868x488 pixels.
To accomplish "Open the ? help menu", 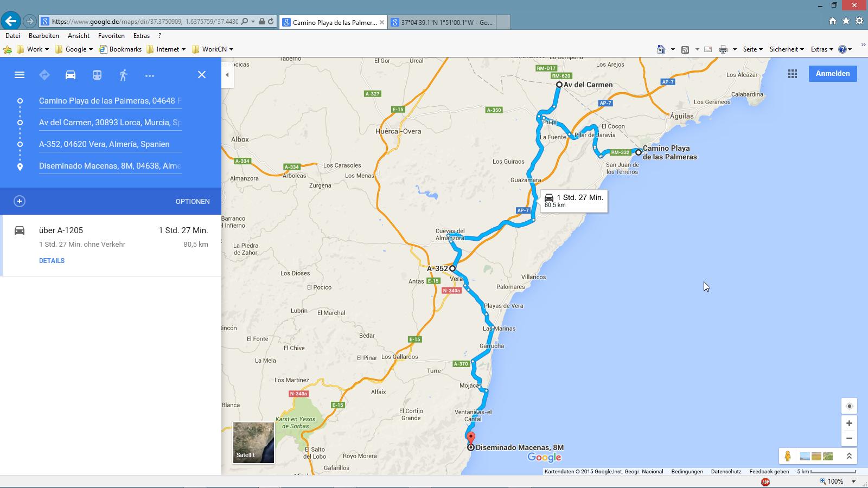I will point(159,36).
